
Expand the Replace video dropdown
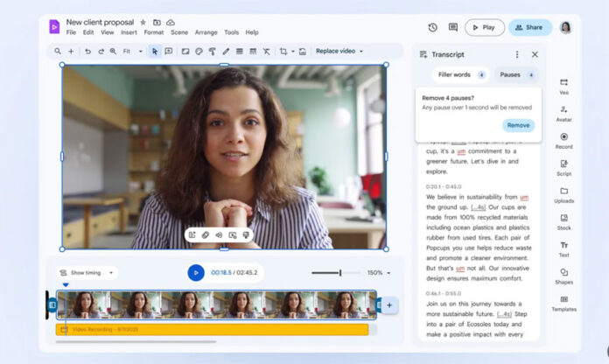pos(339,52)
